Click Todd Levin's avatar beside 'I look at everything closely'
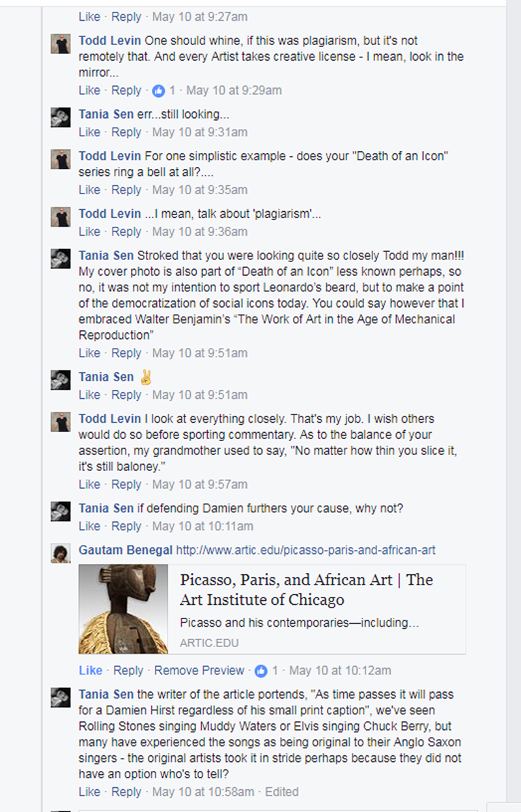521x812 pixels. [x=61, y=422]
